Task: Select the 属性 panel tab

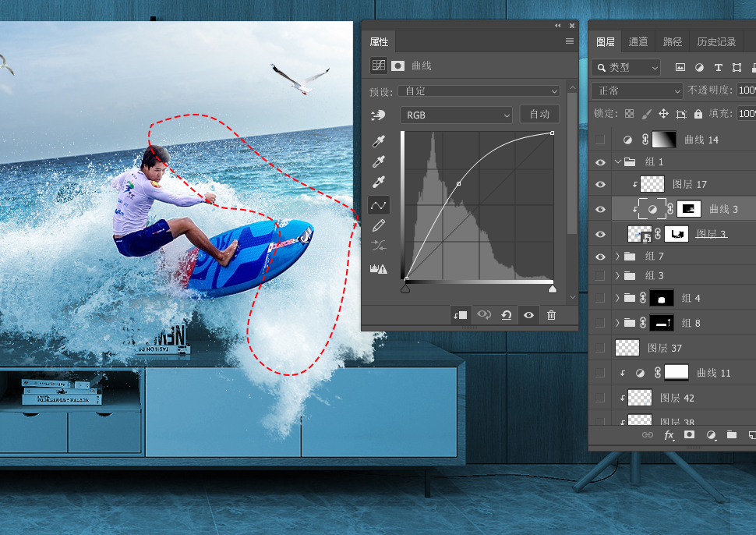Action: [x=379, y=42]
